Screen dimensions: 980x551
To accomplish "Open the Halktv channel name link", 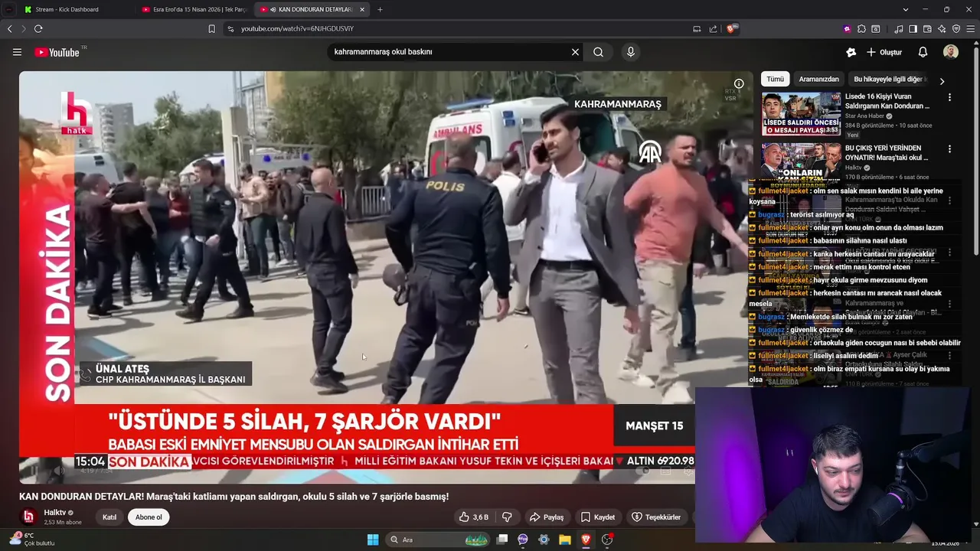I will pos(54,513).
